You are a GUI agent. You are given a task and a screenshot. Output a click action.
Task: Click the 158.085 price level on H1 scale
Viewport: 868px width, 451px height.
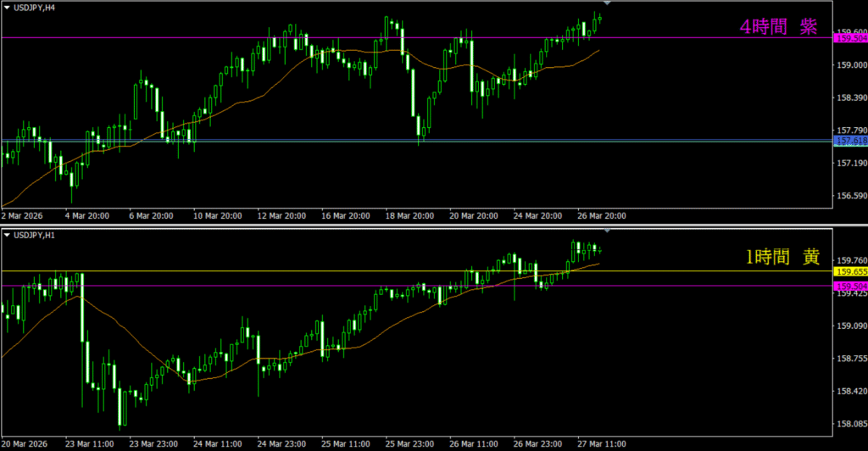pos(849,424)
